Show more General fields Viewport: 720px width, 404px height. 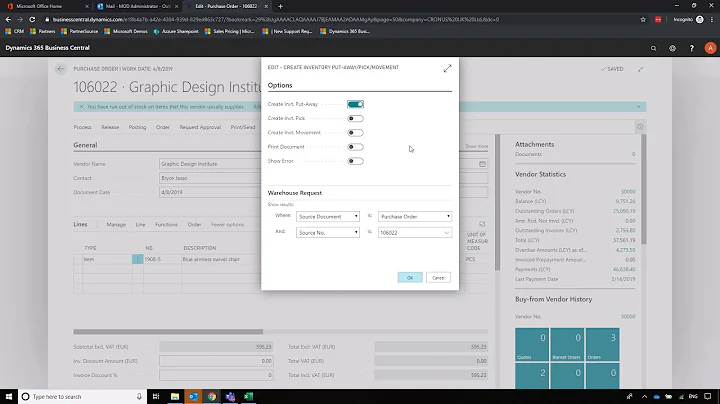tap(477, 146)
